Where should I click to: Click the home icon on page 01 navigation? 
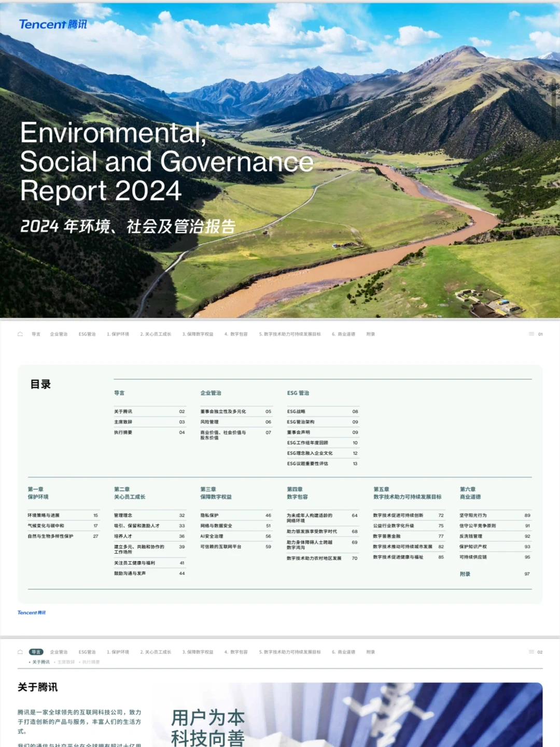[x=20, y=334]
